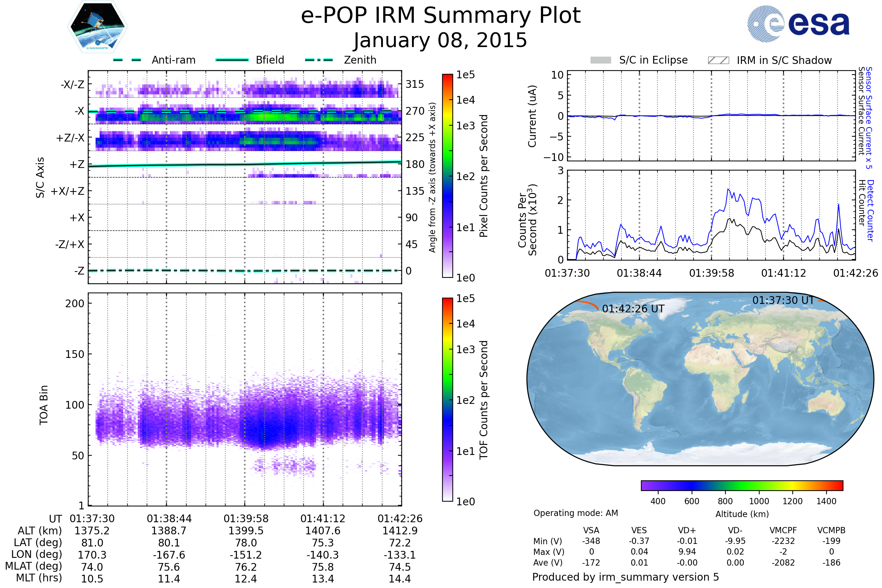
Task: Click the Produced by irm_summary version 5 text
Action: click(x=625, y=577)
